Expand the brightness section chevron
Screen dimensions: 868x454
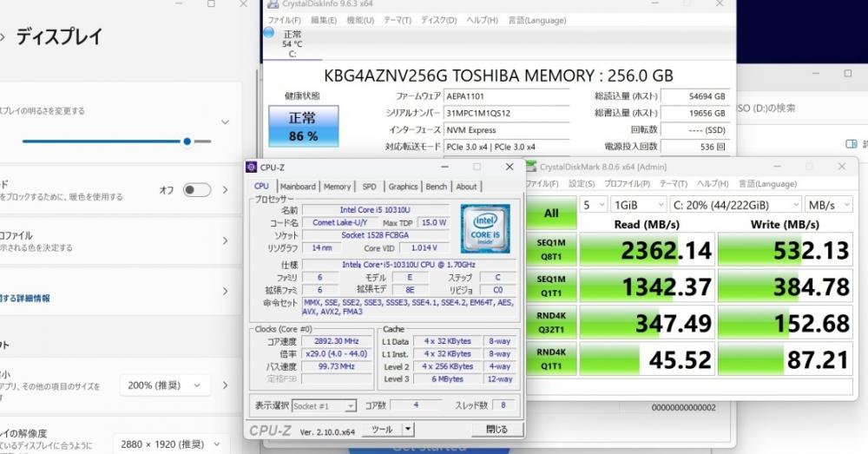(x=225, y=122)
